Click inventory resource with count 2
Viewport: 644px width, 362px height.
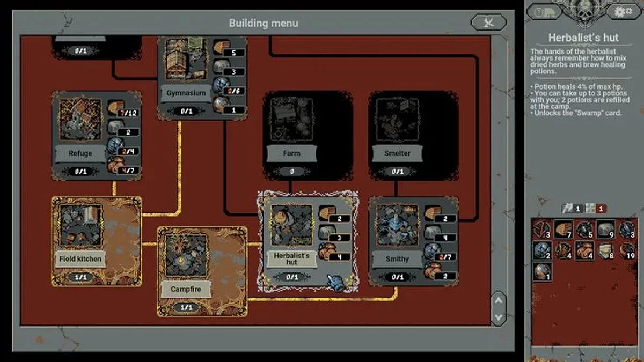click(x=543, y=250)
